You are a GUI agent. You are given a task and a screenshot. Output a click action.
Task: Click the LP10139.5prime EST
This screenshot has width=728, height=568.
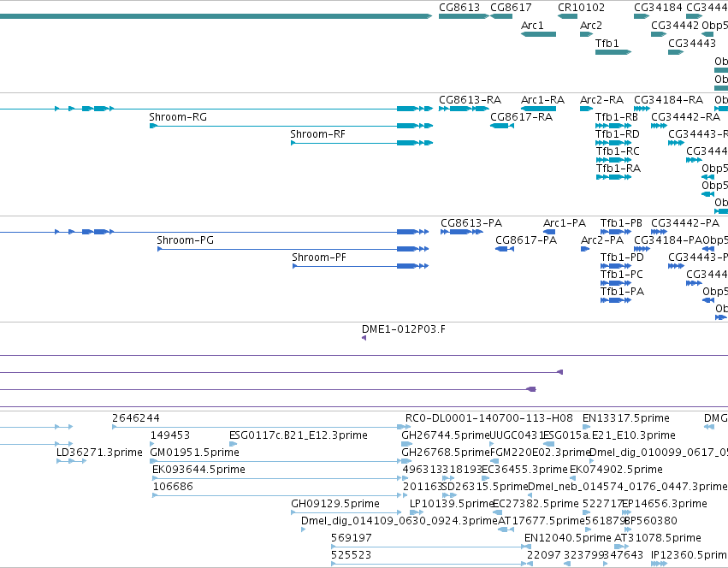pyautogui.click(x=417, y=512)
